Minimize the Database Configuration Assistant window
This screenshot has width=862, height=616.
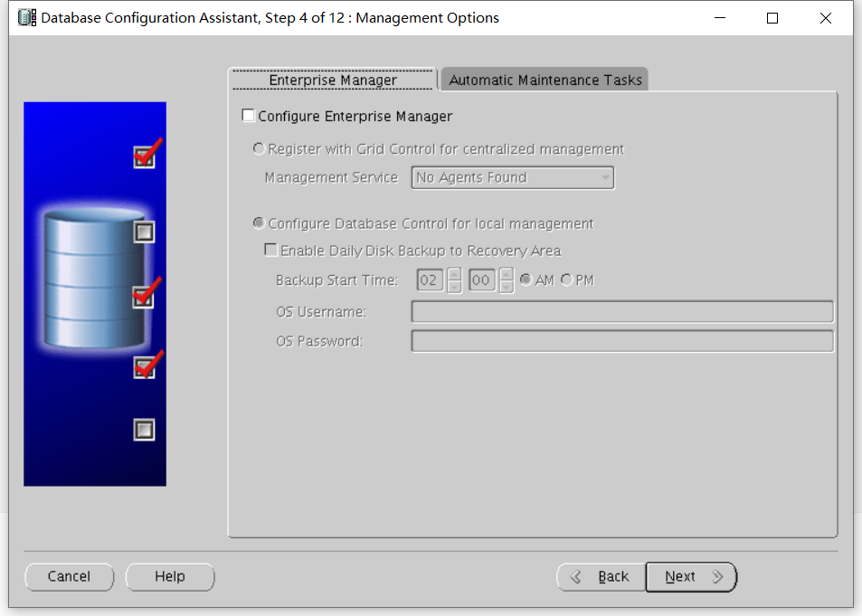tap(720, 18)
